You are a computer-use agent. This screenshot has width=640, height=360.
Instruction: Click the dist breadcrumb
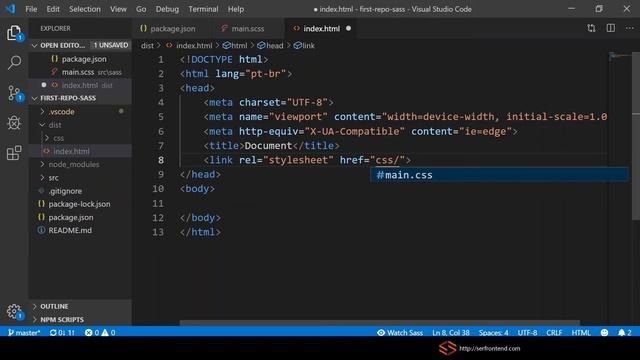coord(147,46)
